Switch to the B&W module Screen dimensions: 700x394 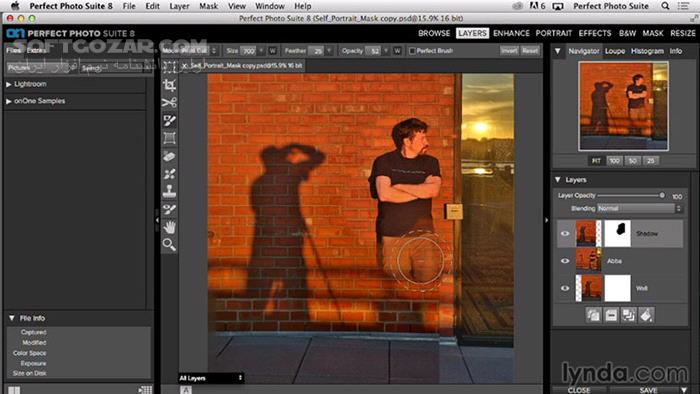(x=627, y=33)
